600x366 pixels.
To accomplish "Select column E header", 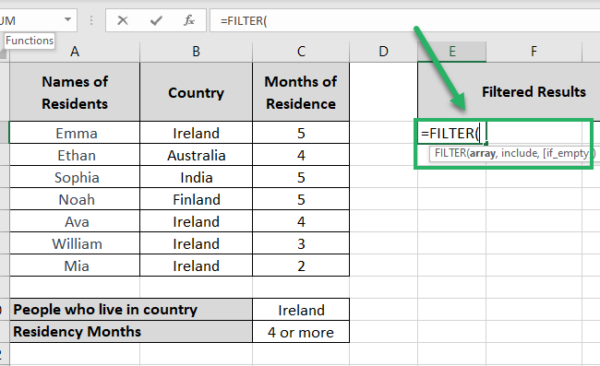I will point(452,51).
